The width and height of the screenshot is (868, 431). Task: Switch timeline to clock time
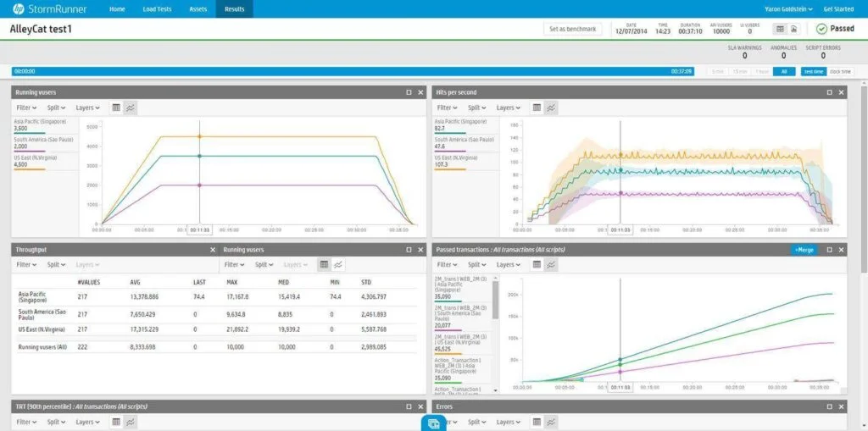pyautogui.click(x=840, y=71)
